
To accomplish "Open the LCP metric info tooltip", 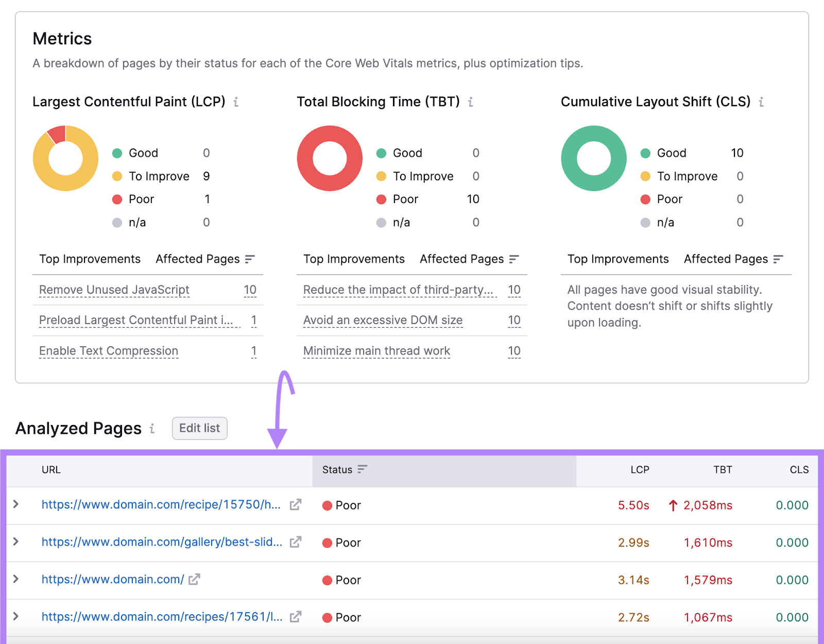I will pos(236,102).
